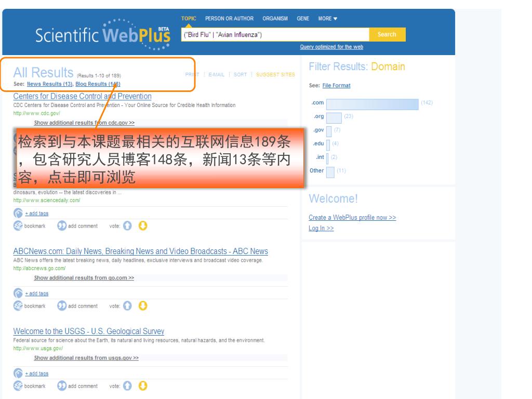Select the TOPIC search tab

pyautogui.click(x=189, y=18)
